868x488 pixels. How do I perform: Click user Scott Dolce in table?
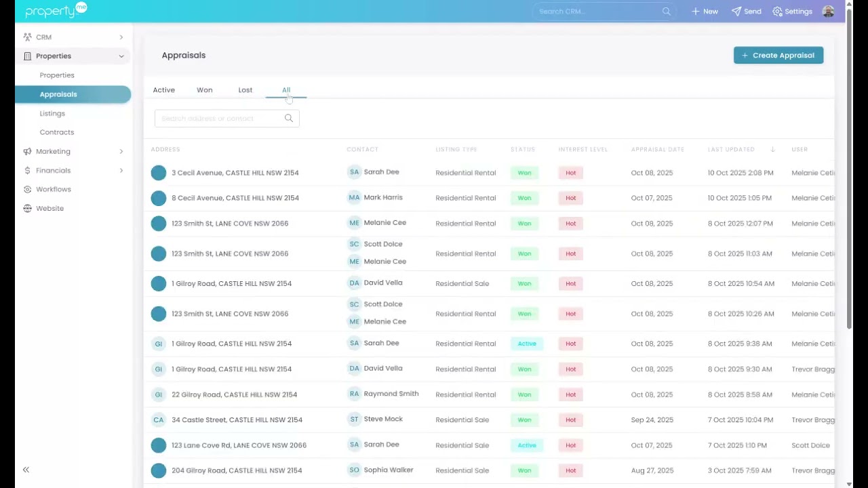810,445
